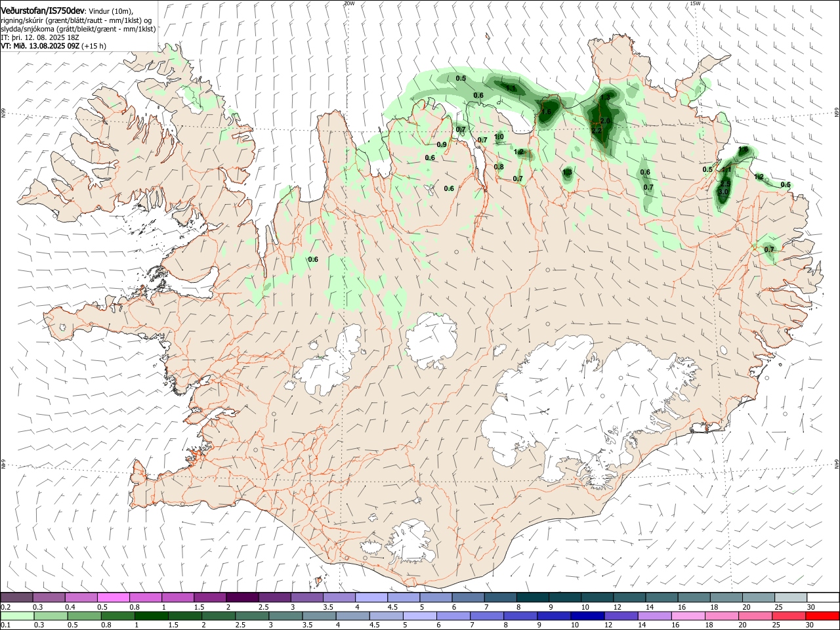Click the bright pink 0.5 swatch in upper scale

point(113,597)
